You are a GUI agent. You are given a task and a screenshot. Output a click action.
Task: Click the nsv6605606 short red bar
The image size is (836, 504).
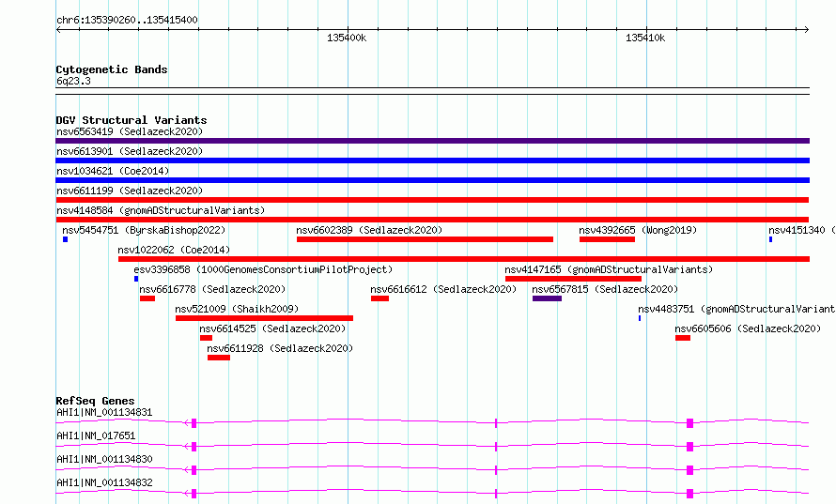tap(683, 338)
